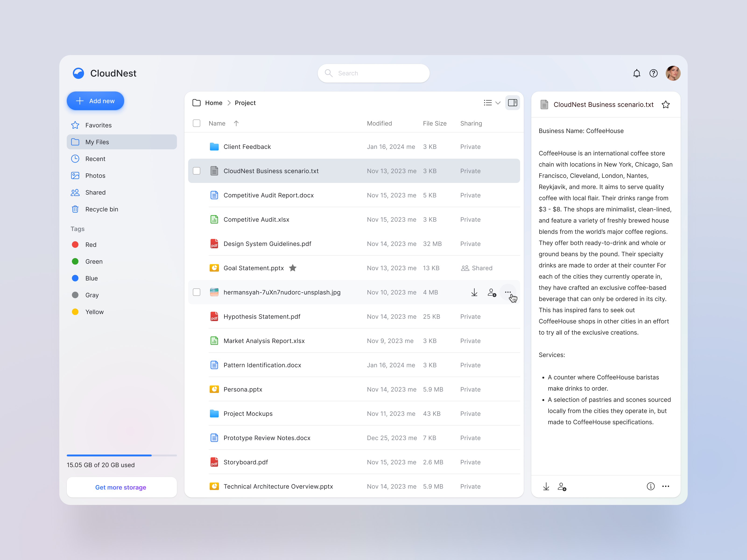The height and width of the screenshot is (560, 747).
Task: Switch to the Recent section
Action: click(95, 159)
